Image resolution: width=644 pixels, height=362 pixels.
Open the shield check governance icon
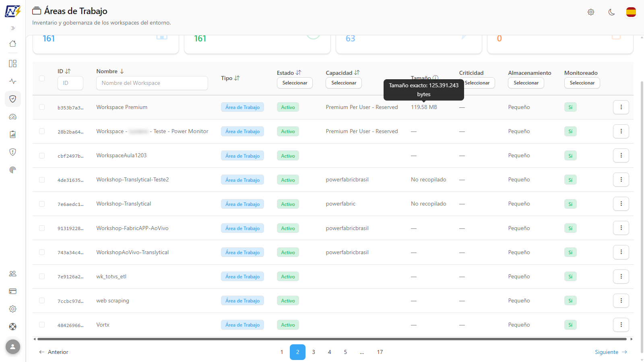(x=13, y=99)
